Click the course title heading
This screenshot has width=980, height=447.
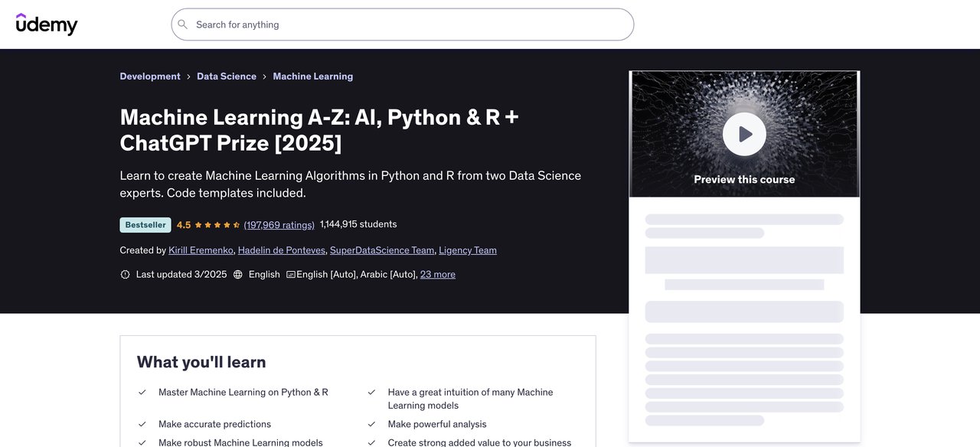click(319, 129)
